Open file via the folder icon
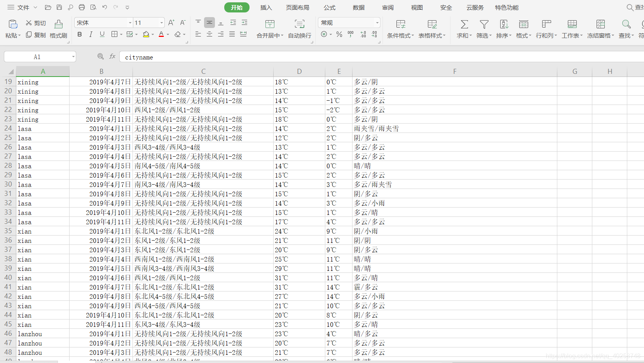 point(48,7)
